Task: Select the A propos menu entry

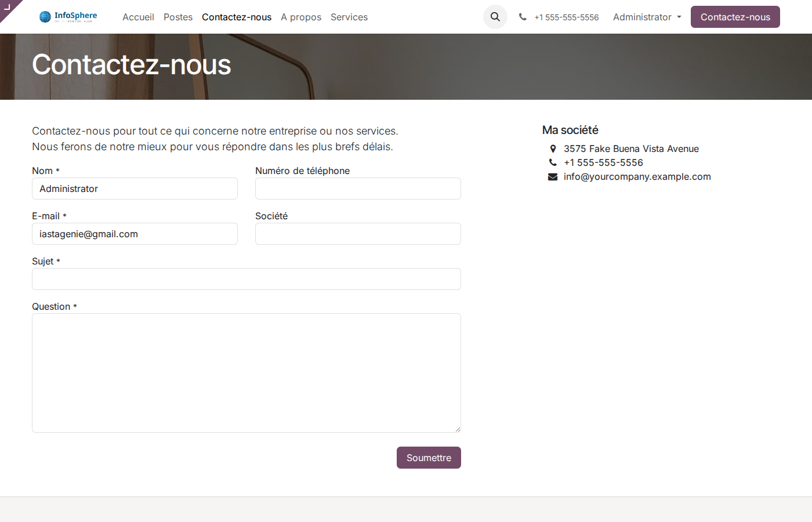Action: tap(301, 17)
